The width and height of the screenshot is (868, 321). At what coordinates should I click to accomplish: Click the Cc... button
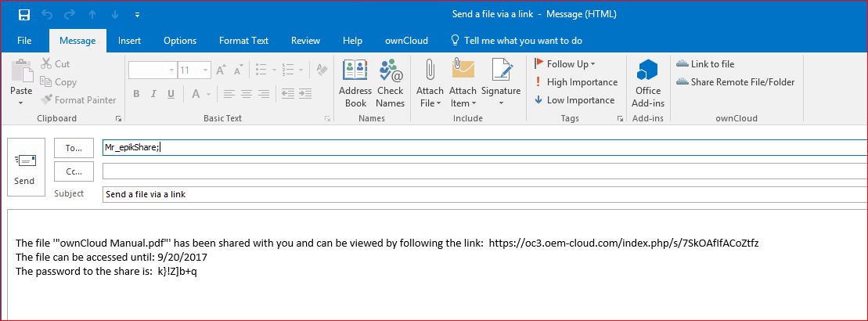pyautogui.click(x=74, y=171)
